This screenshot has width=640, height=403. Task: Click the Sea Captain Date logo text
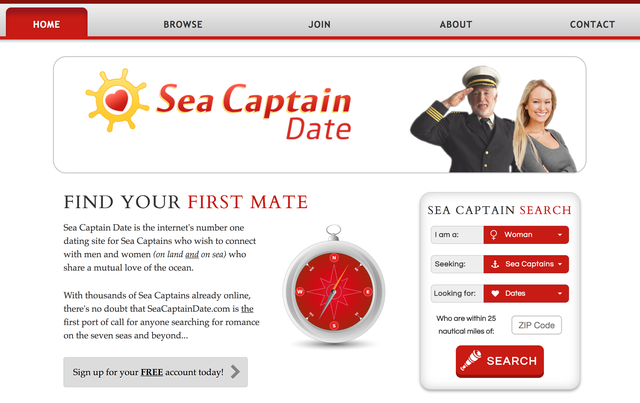pos(253,111)
